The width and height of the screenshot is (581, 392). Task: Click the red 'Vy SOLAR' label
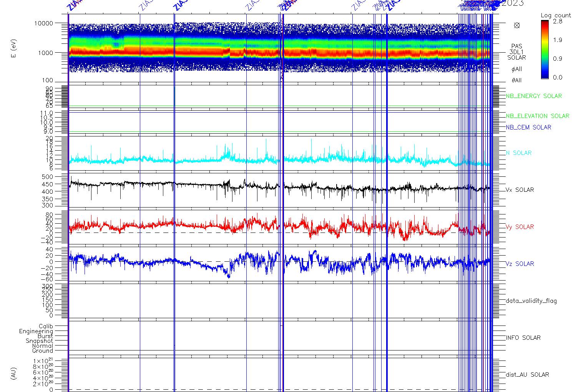click(x=520, y=227)
